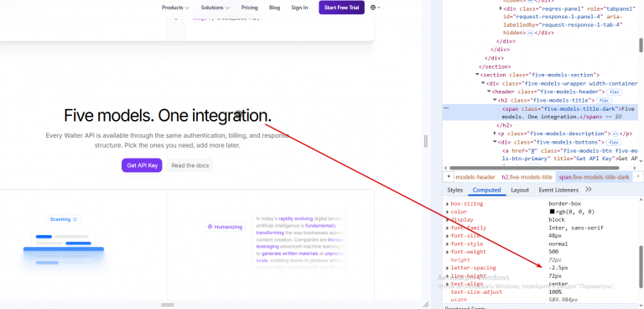Open the Layout tab
This screenshot has width=644, height=309.
coord(520,190)
